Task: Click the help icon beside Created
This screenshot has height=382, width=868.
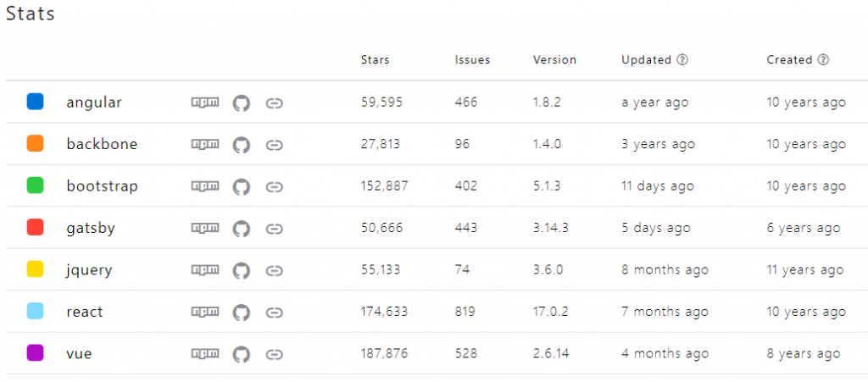Action: coord(823,60)
